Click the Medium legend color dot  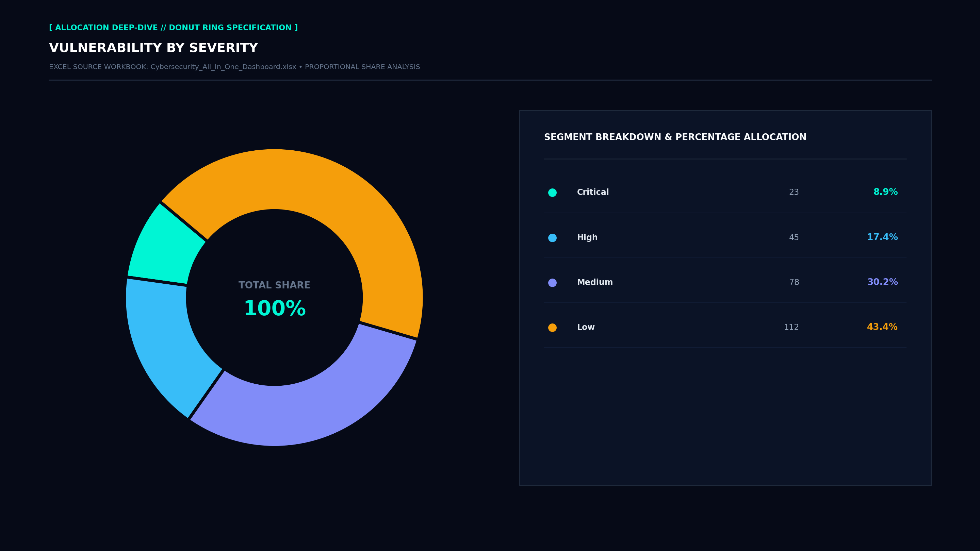tap(552, 283)
